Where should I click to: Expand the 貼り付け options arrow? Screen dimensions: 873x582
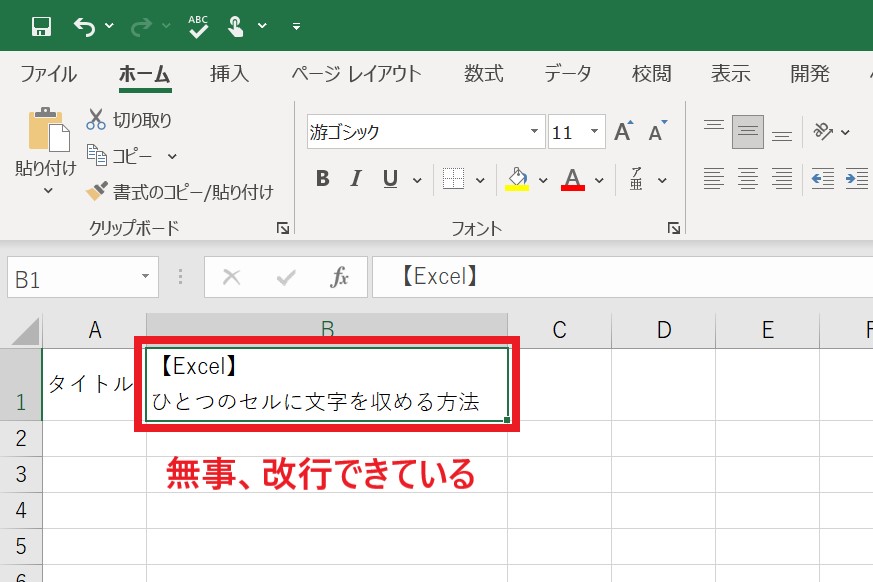(48, 190)
